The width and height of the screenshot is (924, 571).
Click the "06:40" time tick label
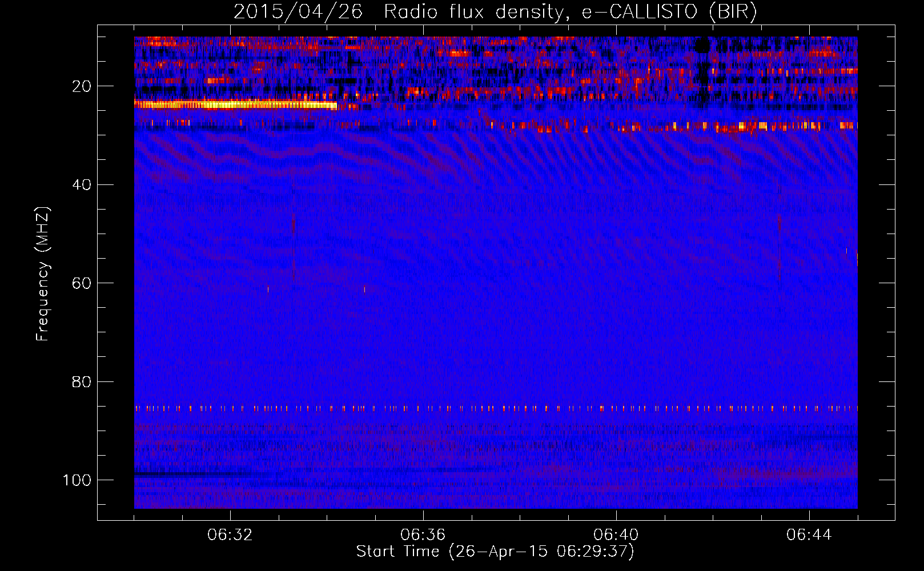(616, 535)
